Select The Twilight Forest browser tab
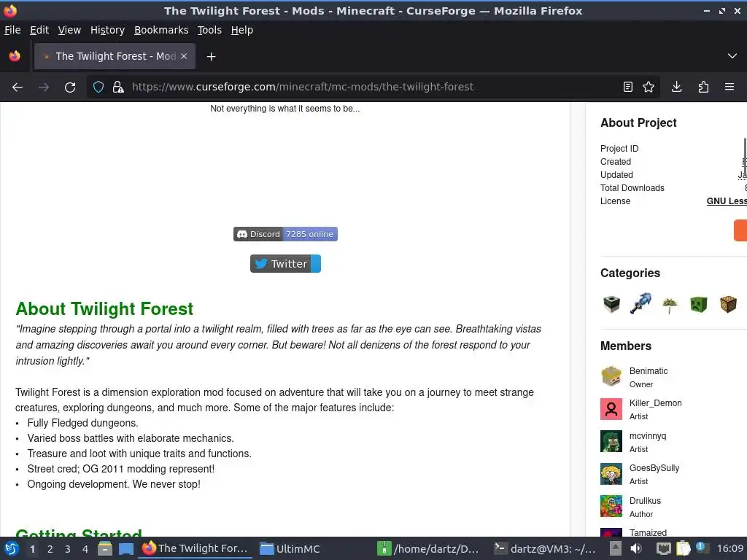 115,56
